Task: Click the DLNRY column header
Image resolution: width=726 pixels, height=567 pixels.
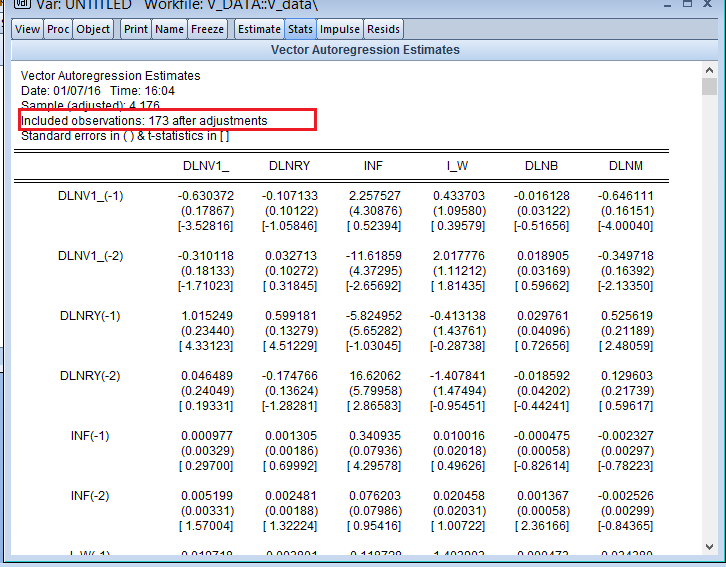Action: tap(289, 166)
